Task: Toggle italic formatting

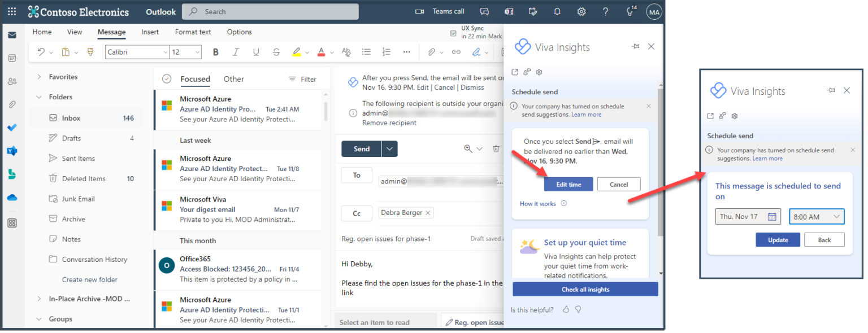Action: (x=236, y=51)
